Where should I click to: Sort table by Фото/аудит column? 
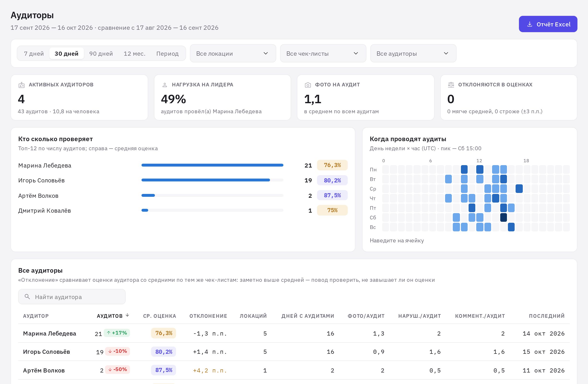(366, 316)
